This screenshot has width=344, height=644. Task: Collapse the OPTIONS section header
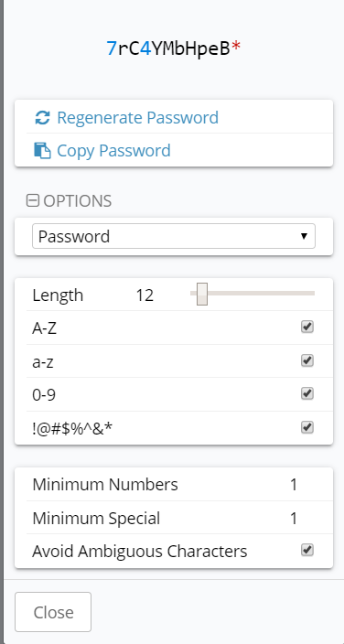(x=69, y=201)
